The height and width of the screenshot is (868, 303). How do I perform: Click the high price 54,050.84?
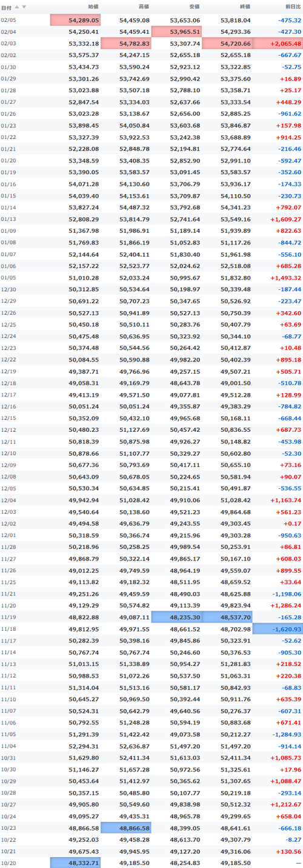point(134,126)
